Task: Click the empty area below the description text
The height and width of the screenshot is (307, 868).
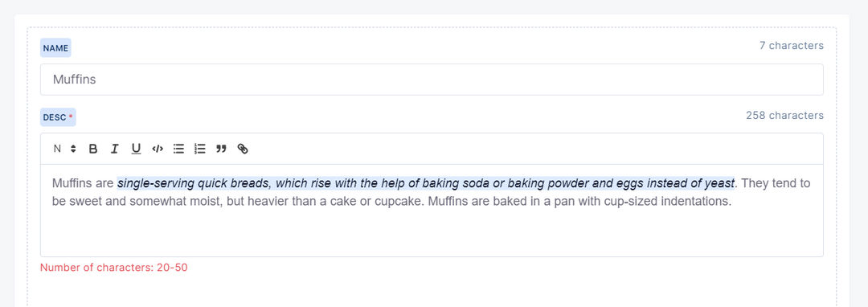Action: click(x=432, y=233)
